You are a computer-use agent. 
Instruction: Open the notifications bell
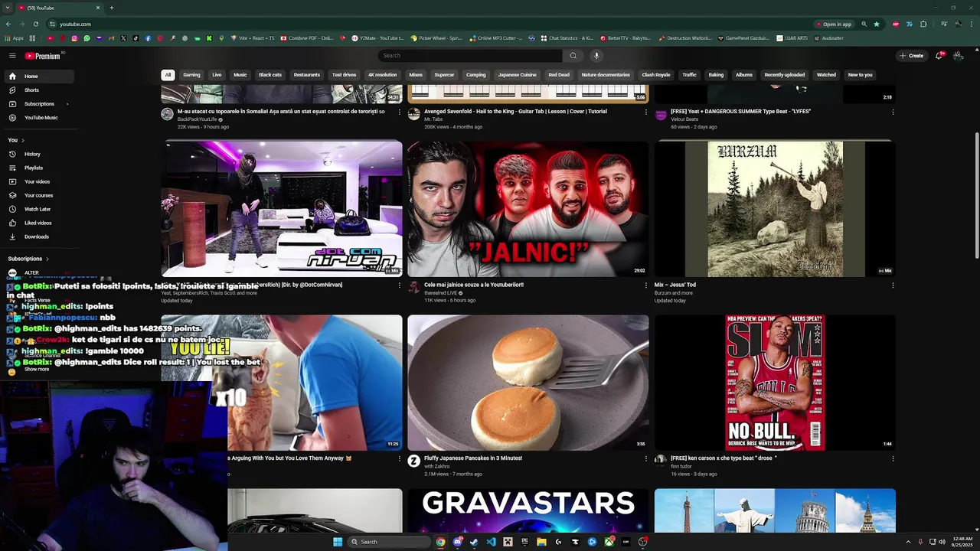tap(939, 55)
